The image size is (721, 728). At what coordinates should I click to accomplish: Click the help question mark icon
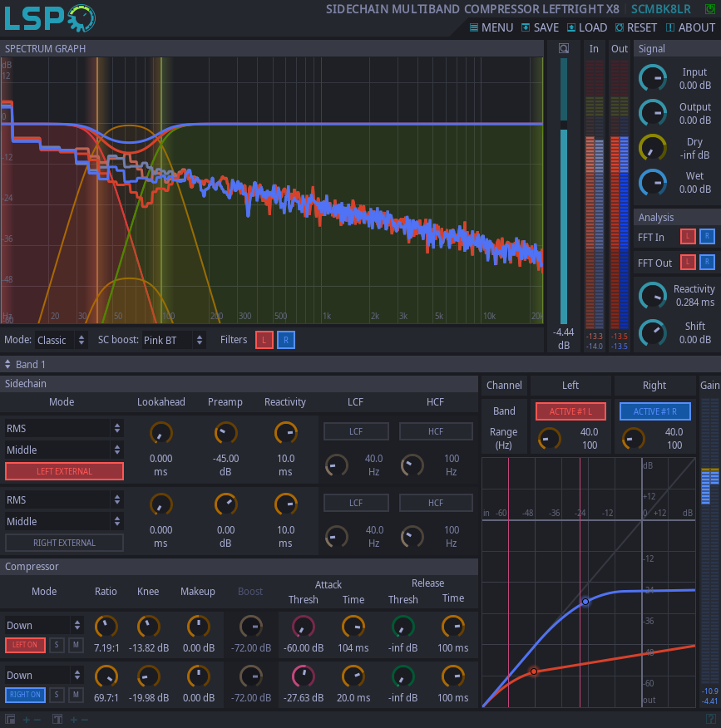click(x=711, y=719)
